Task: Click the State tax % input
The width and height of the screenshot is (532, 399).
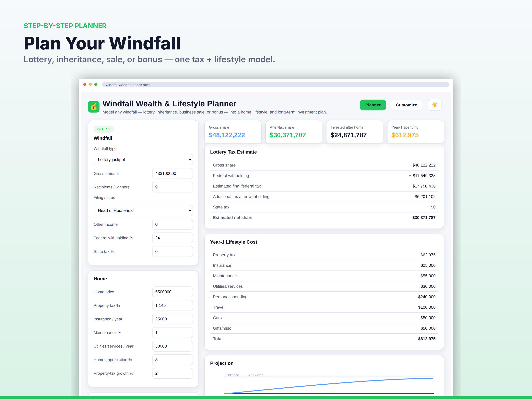Action: [x=172, y=251]
